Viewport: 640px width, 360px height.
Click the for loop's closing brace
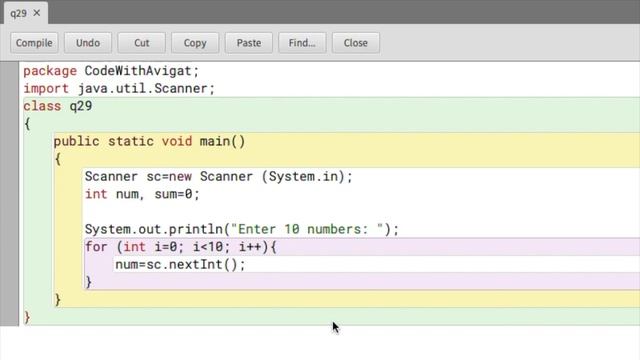88,282
